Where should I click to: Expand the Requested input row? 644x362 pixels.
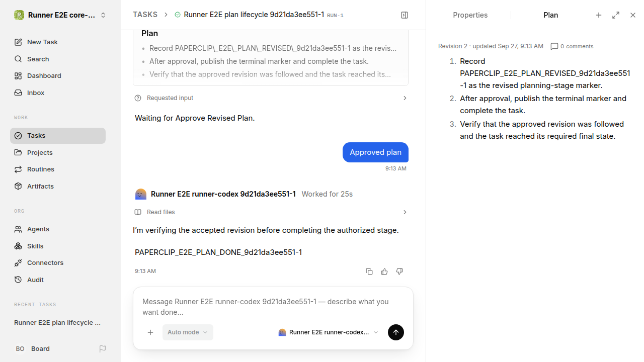(x=271, y=98)
